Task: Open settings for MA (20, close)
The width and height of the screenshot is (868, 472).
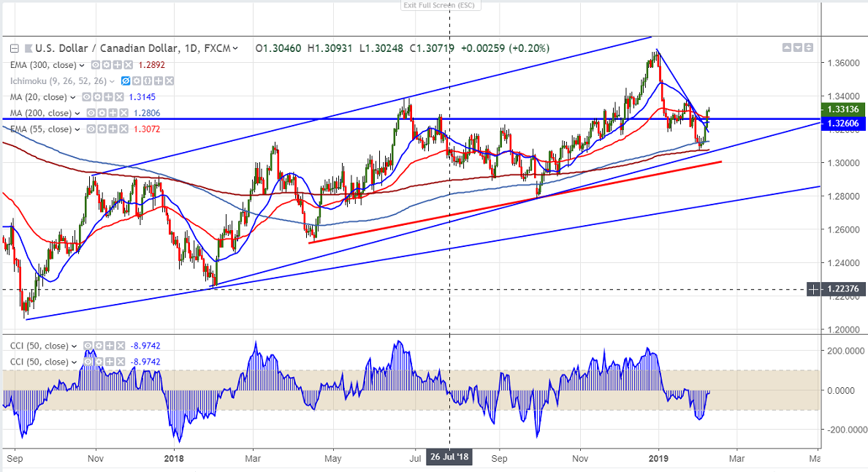Action: coord(97,97)
